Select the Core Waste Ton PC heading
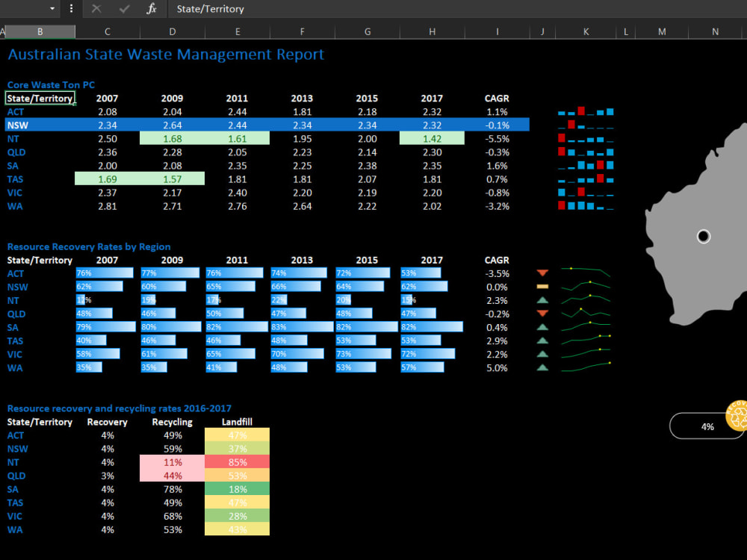The height and width of the screenshot is (560, 747). pyautogui.click(x=51, y=85)
